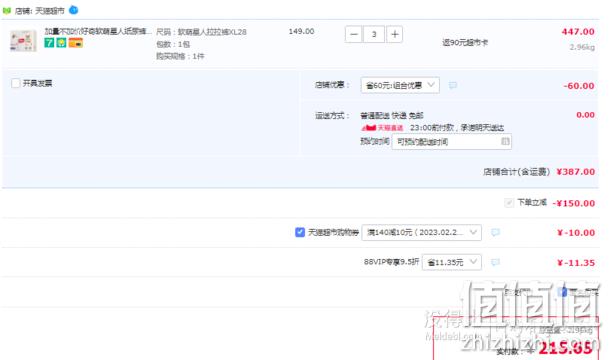Decrease quantity with the minus button
The width and height of the screenshot is (610, 360).
[353, 34]
